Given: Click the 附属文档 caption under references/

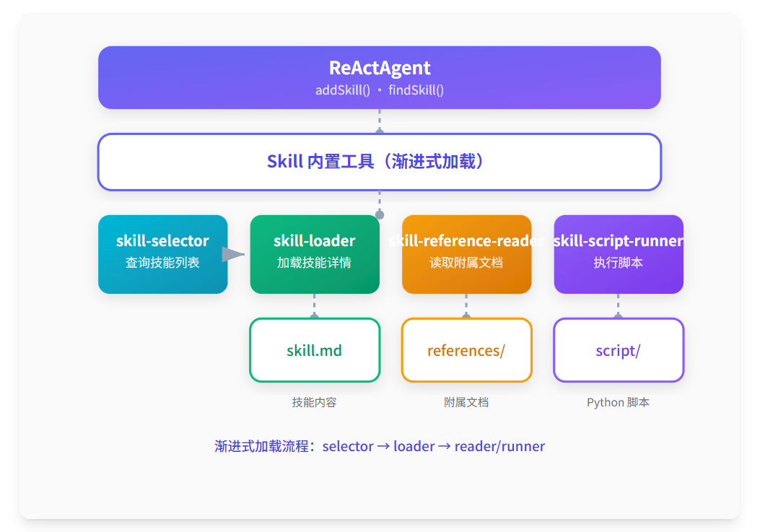Looking at the screenshot, I should pyautogui.click(x=466, y=402).
